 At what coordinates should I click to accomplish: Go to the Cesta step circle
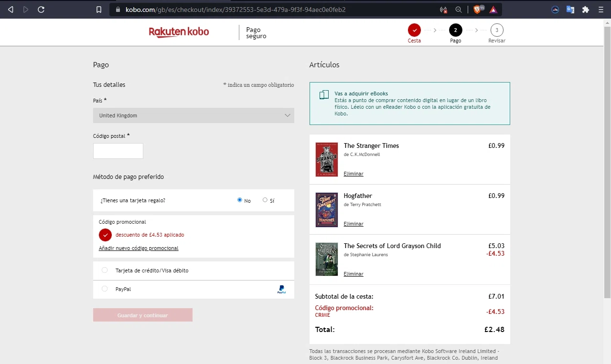pos(414,30)
